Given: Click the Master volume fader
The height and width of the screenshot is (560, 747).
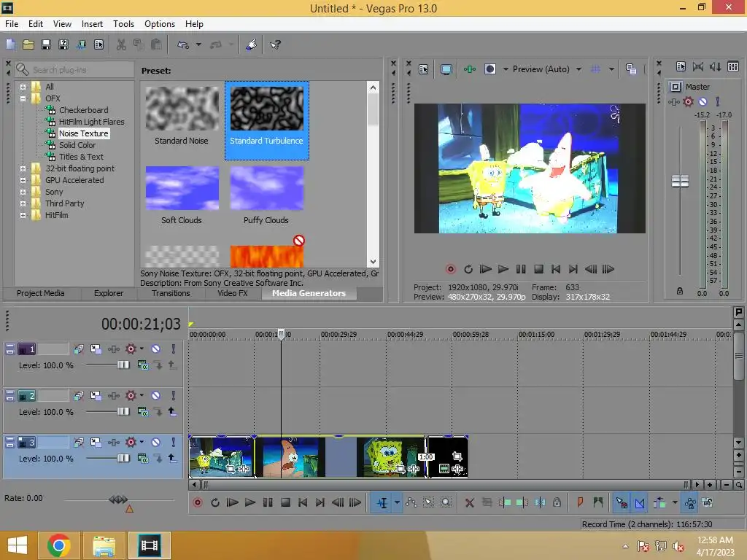Looking at the screenshot, I should tap(680, 181).
